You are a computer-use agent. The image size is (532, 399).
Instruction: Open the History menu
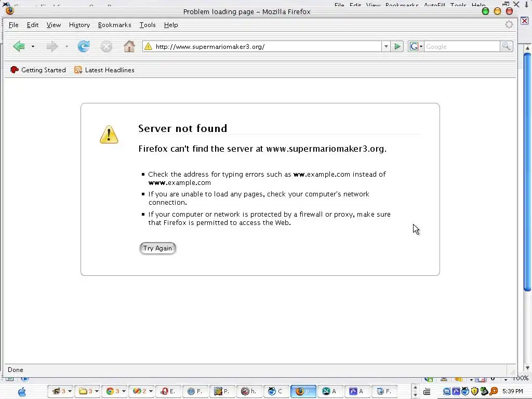[79, 25]
